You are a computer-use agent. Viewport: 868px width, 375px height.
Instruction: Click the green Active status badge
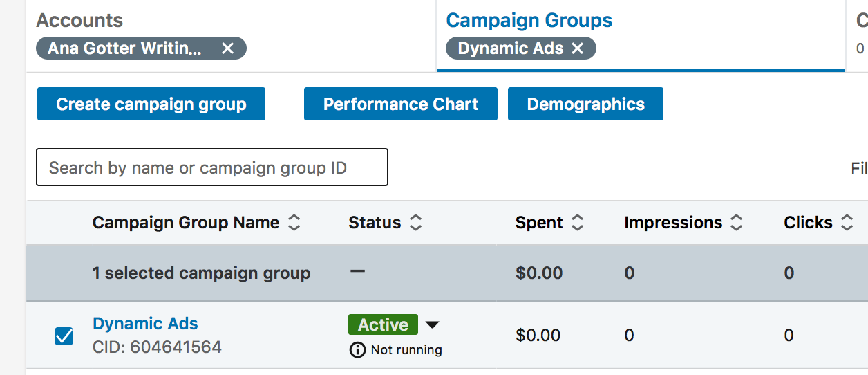[x=383, y=324]
